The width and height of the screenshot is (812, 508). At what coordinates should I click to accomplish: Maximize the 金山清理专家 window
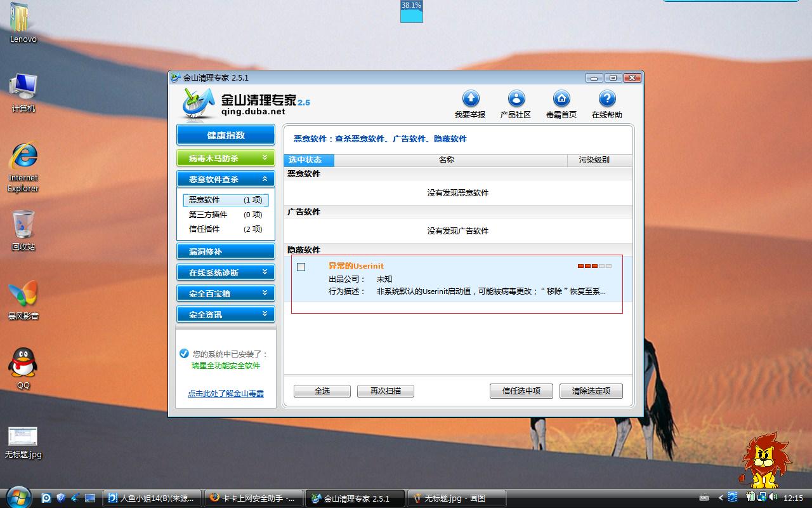613,78
